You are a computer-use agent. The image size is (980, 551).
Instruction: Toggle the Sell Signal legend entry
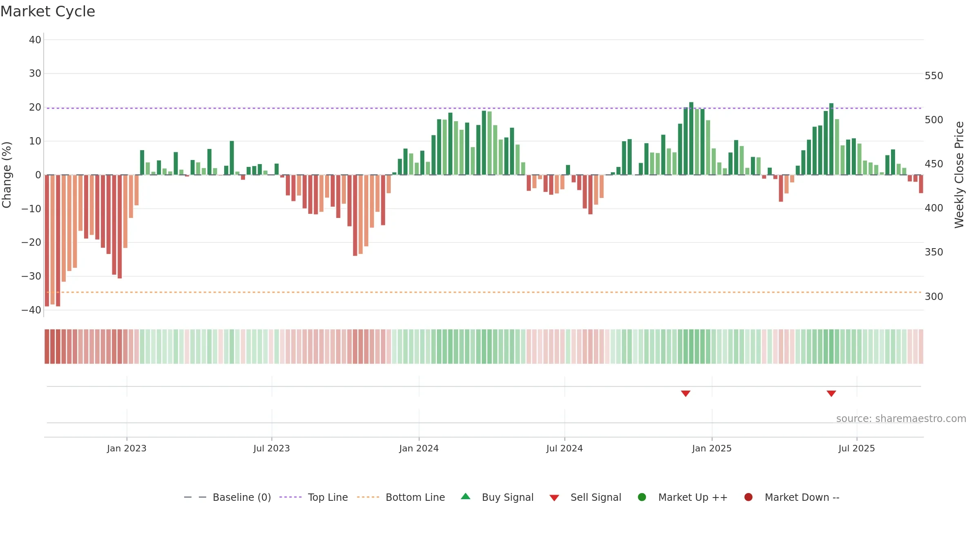585,497
